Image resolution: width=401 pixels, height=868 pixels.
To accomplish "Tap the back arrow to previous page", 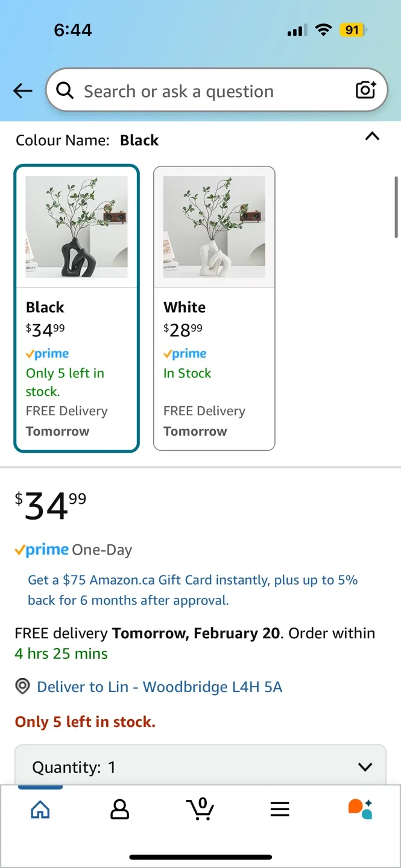I will pos(22,90).
